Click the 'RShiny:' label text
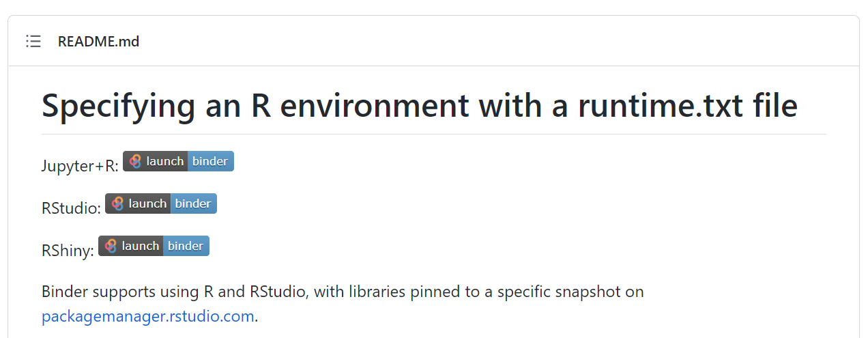Screen dimensions: 868x338 [68, 251]
